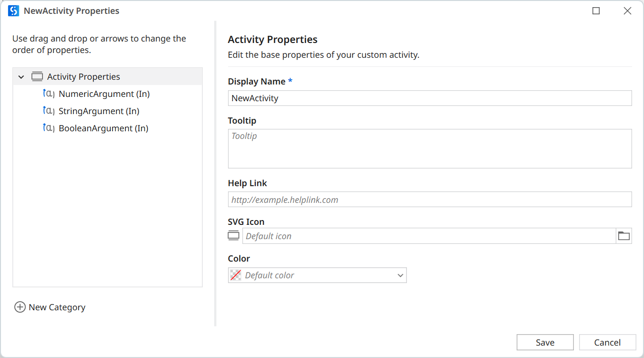
Task: Click the StringArgument argument icon
Action: tap(49, 111)
